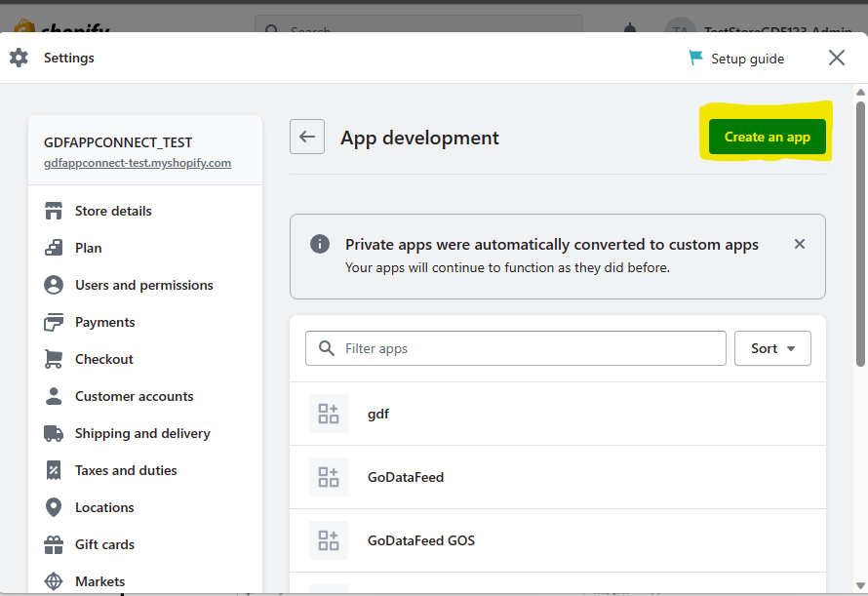Go back using the arrow button
Viewport: 868px width, 596px height.
click(307, 137)
